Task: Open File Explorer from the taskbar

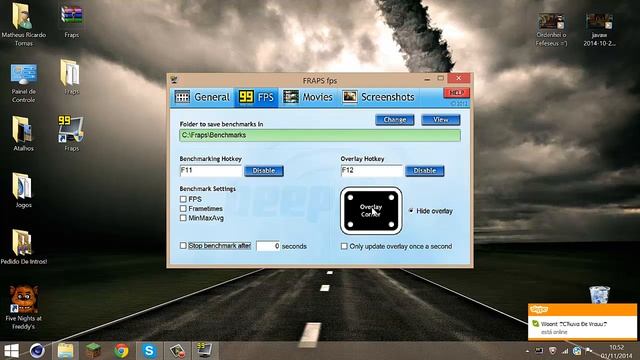Action: [x=65, y=351]
